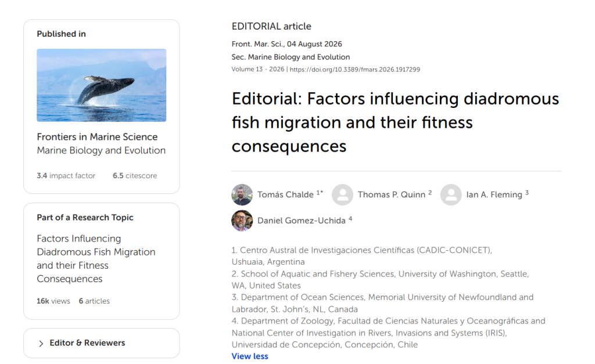
Task: Open the Frontiers in Marine Science journal link
Action: (x=97, y=137)
